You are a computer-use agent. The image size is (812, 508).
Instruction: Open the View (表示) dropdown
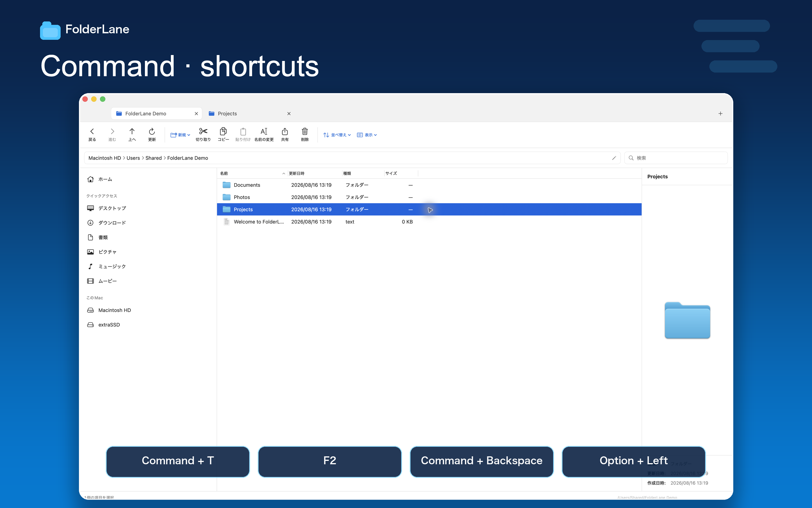pos(367,135)
